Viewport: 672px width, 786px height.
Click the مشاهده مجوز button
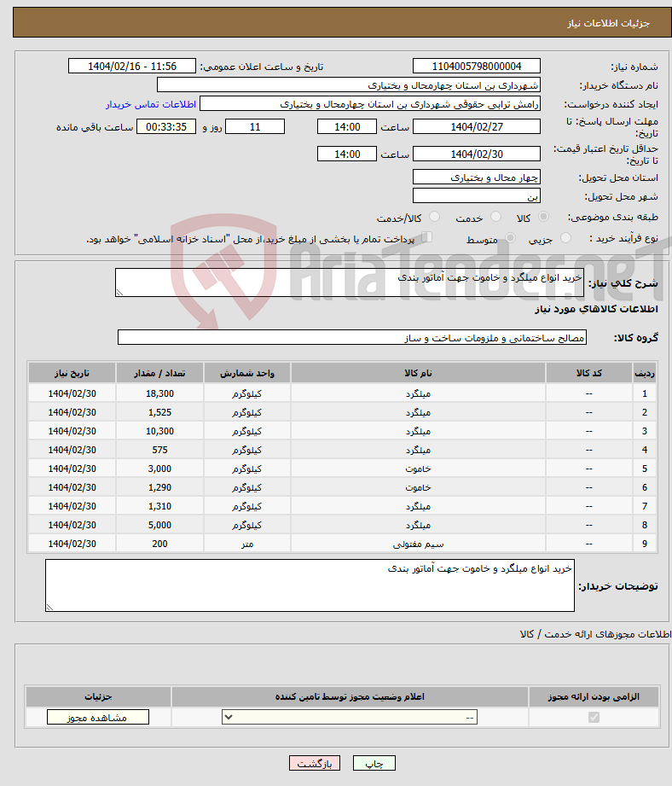pyautogui.click(x=98, y=718)
